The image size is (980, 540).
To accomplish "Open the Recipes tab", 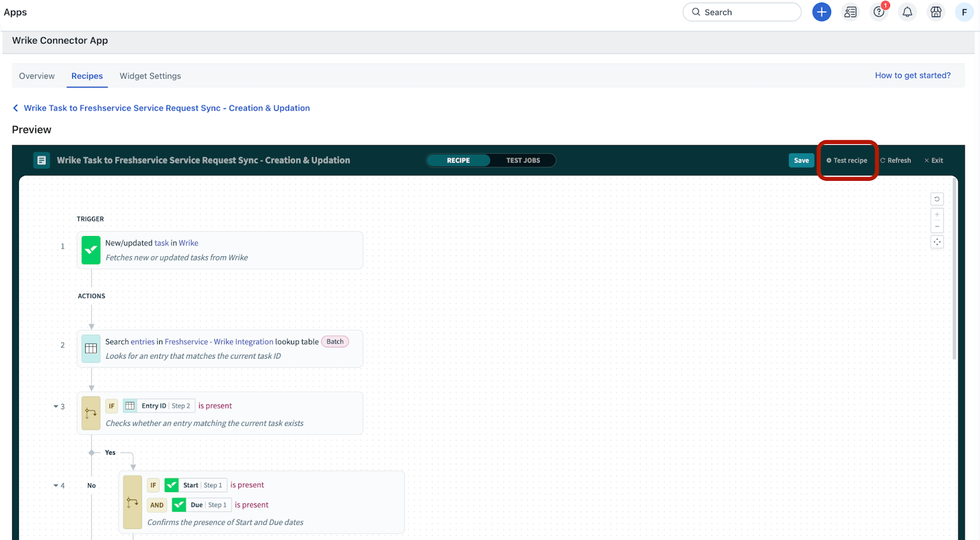I will (87, 76).
